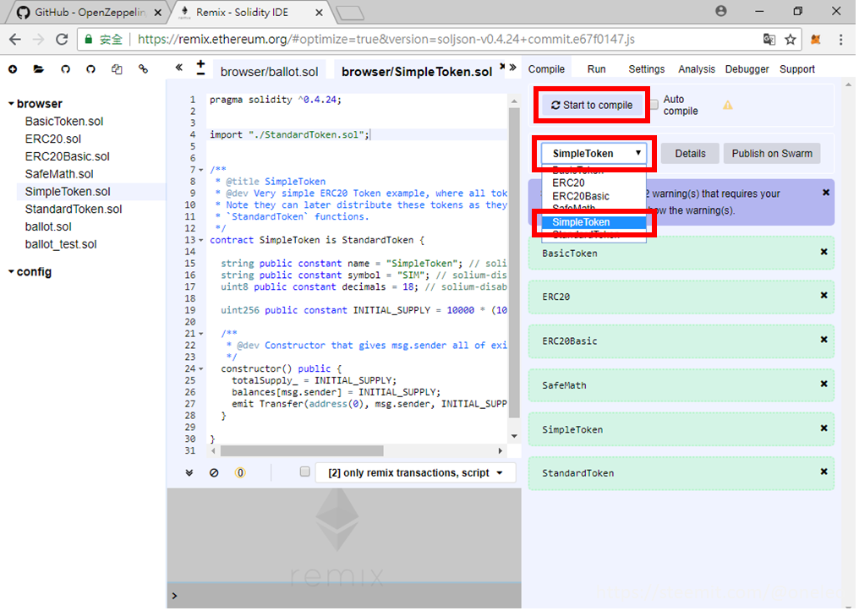859x616 pixels.
Task: Toggle the checkbox beside the transactions filter
Action: tap(305, 472)
